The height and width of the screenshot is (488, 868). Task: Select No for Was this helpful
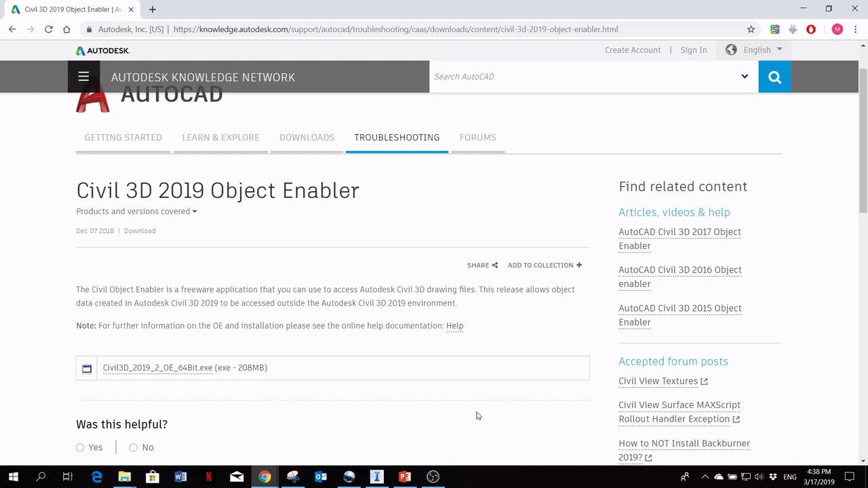pyautogui.click(x=133, y=447)
